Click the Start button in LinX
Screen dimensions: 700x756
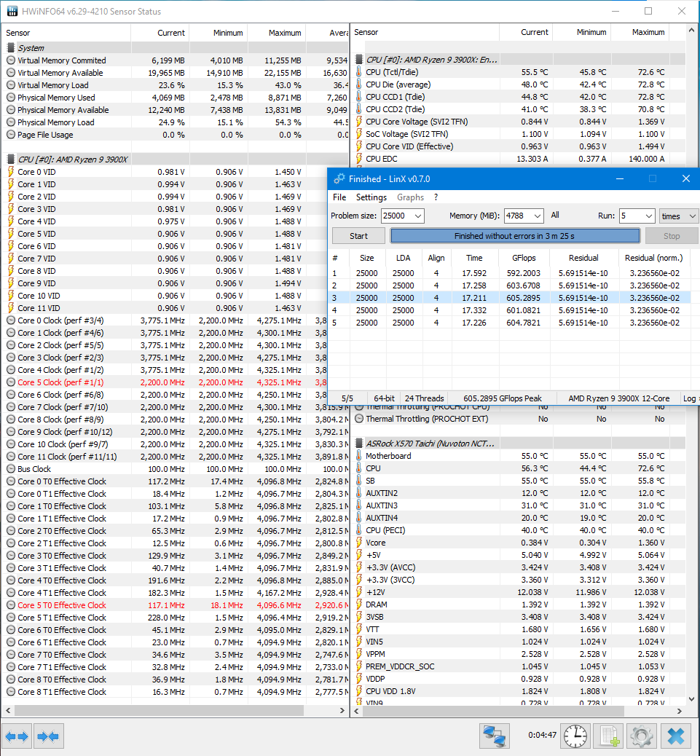[x=358, y=236]
